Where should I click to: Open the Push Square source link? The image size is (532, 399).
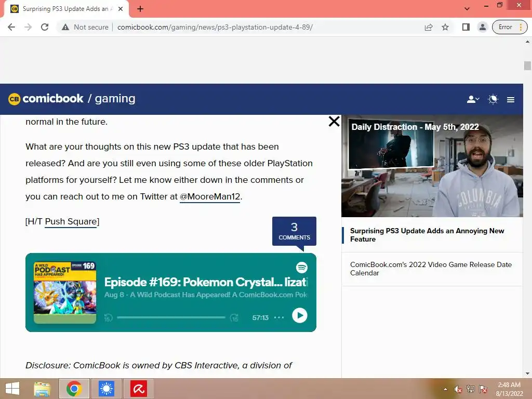71,221
